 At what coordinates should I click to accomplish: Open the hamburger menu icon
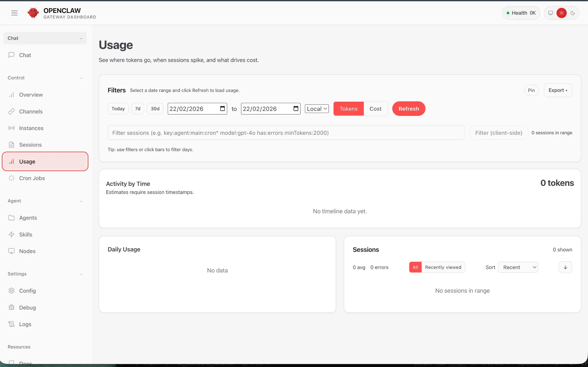tap(14, 13)
